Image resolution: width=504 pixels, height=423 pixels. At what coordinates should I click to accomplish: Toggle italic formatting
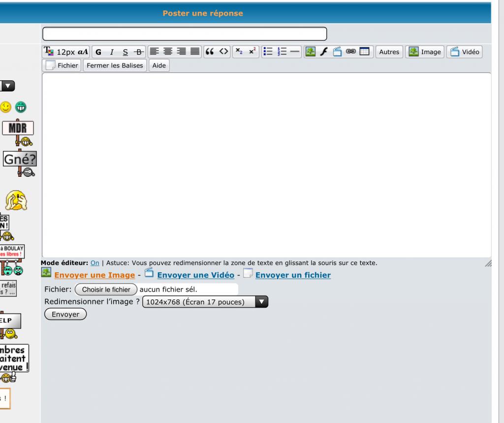112,52
